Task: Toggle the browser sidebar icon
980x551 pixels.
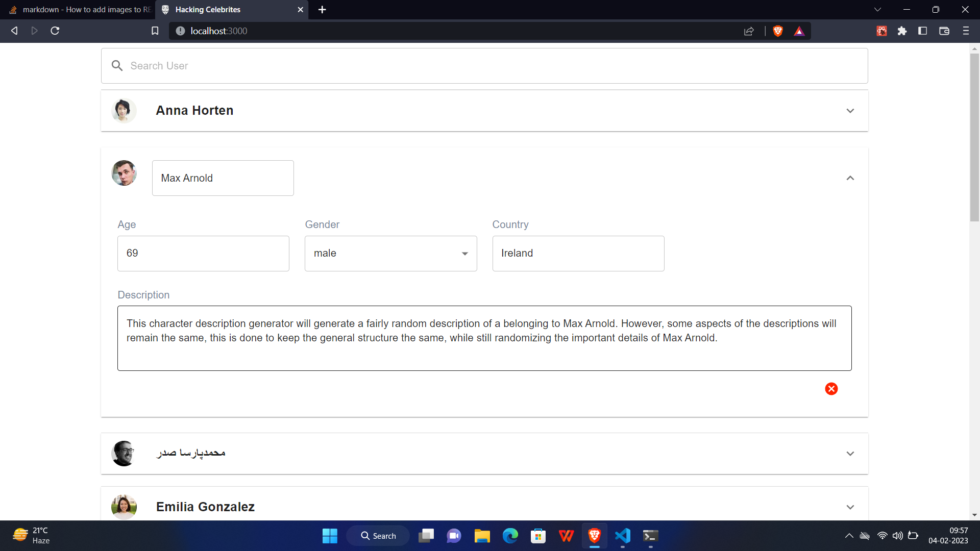Action: [x=923, y=31]
